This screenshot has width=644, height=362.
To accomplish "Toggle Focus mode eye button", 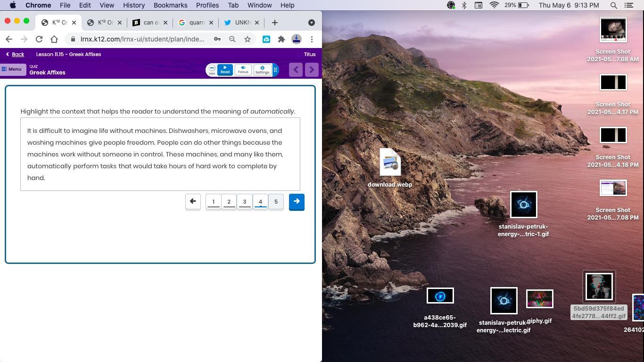I will pyautogui.click(x=243, y=70).
